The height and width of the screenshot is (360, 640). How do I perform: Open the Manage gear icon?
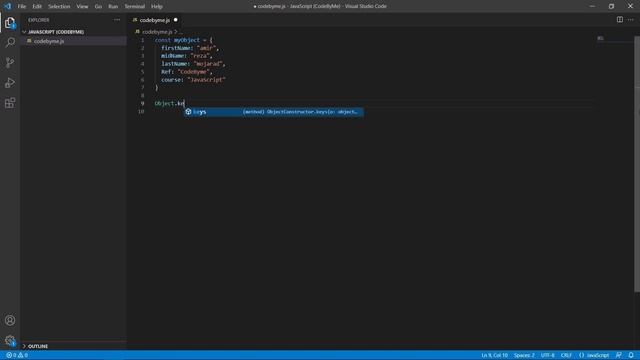point(10,340)
